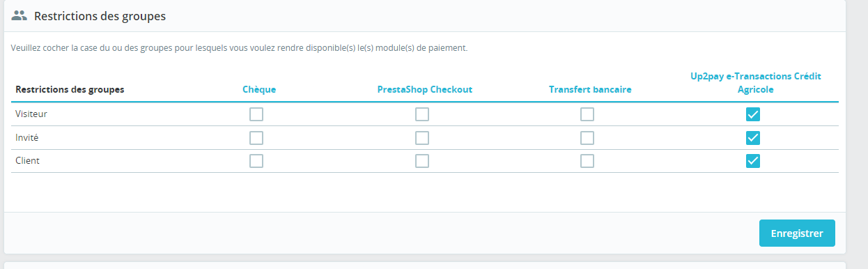Screen dimensions: 868x269
Task: Open the PrestaShop Checkout header link
Action: tap(424, 89)
